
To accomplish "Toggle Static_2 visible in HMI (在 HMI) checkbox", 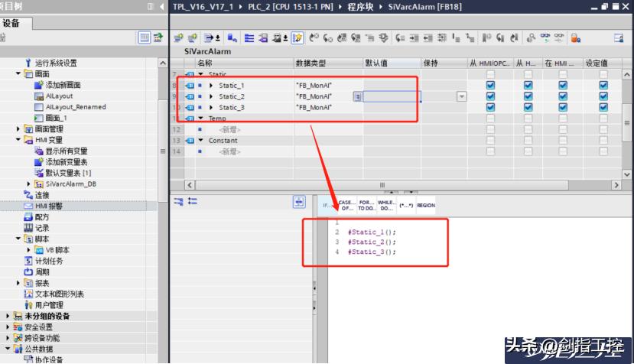I will [x=563, y=96].
